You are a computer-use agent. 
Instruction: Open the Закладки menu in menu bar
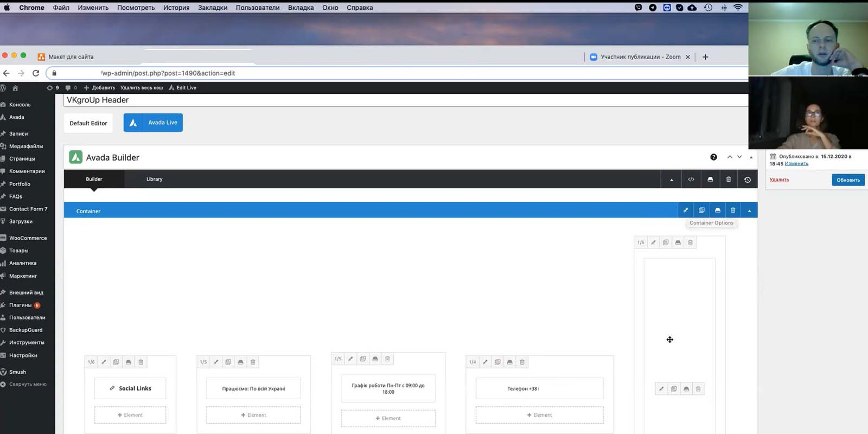tap(213, 8)
